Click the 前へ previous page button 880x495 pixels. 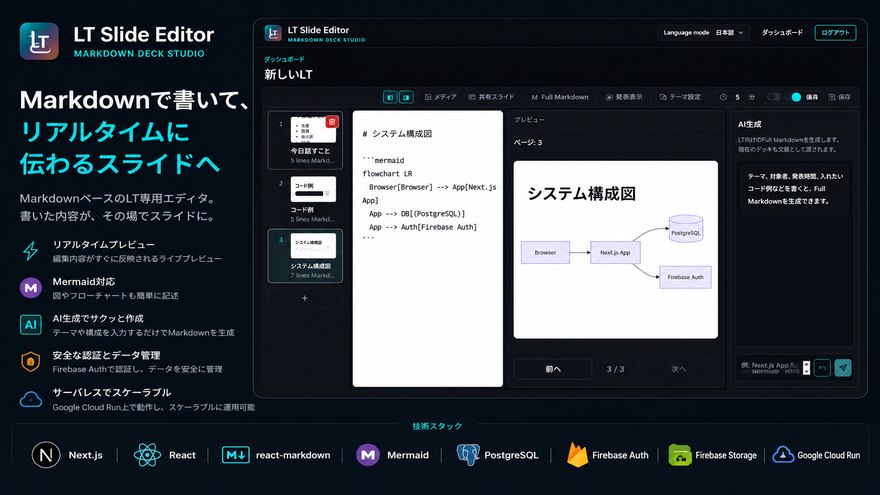pyautogui.click(x=553, y=369)
